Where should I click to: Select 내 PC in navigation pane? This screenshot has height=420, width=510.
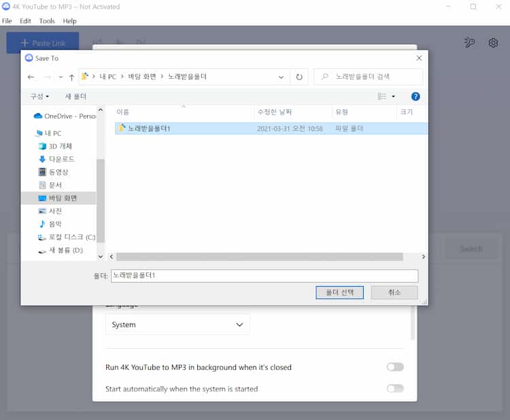tap(48, 133)
